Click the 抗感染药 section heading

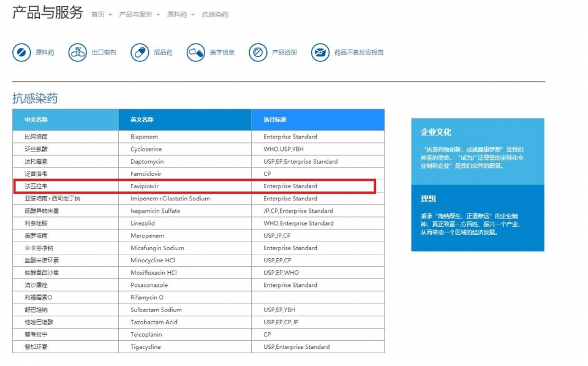coord(36,98)
